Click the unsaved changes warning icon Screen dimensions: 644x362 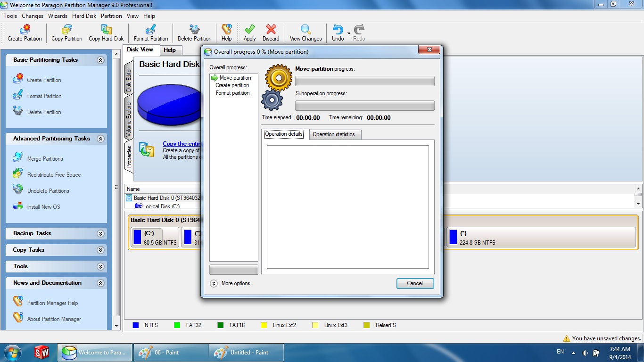pos(567,338)
